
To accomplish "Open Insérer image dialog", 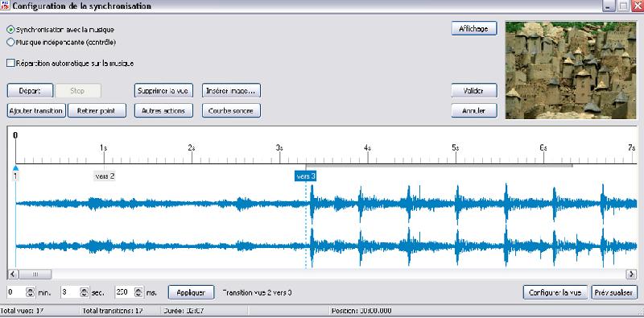I will [x=231, y=91].
